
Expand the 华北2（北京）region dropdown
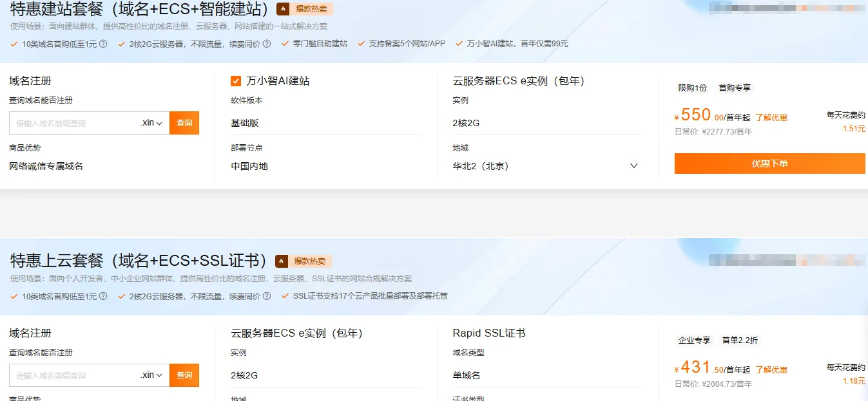click(x=634, y=165)
